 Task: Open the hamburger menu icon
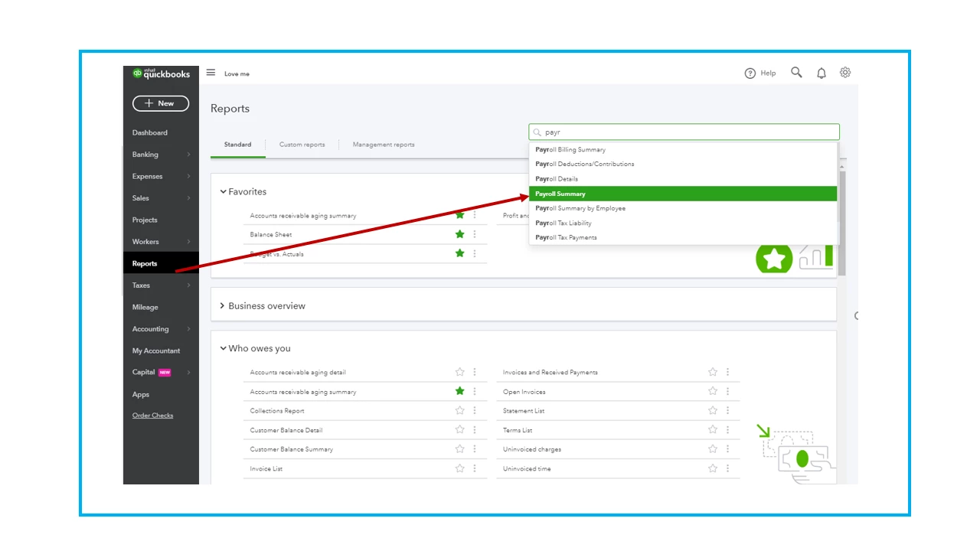point(211,73)
